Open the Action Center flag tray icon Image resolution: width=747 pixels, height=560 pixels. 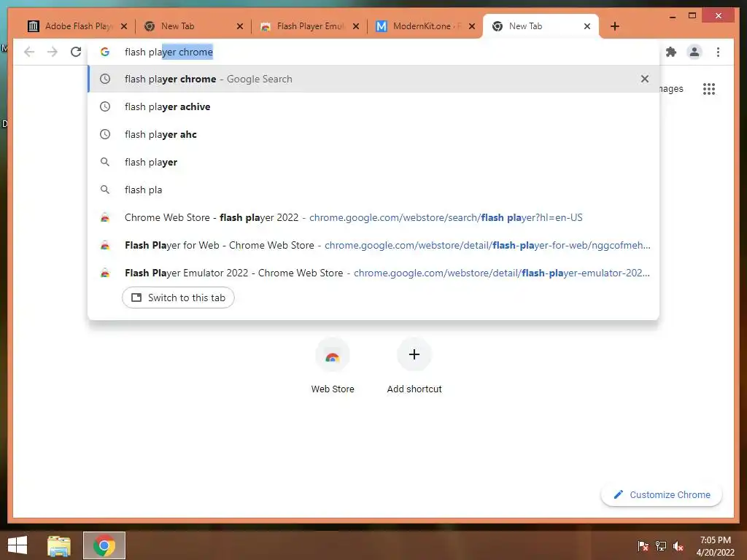point(643,545)
